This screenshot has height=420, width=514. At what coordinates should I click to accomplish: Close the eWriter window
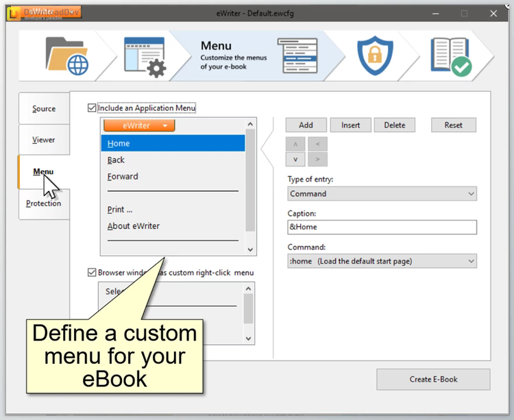click(x=493, y=14)
